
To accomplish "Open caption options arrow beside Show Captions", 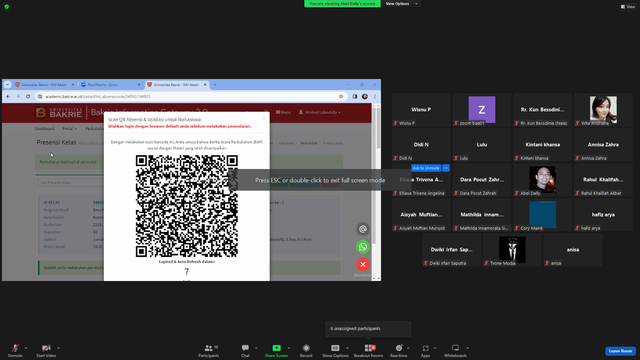I will 347,348.
